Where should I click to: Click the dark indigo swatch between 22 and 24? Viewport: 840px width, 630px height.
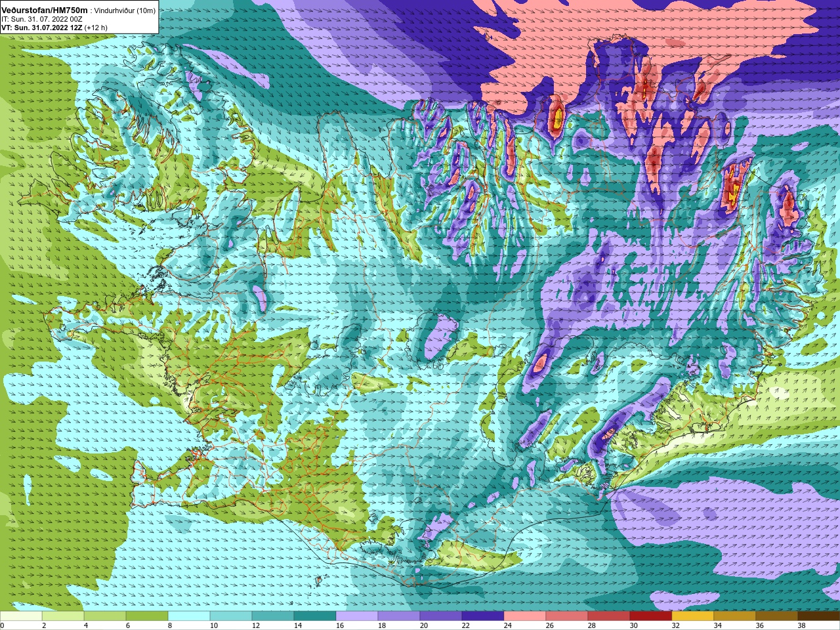tap(483, 616)
